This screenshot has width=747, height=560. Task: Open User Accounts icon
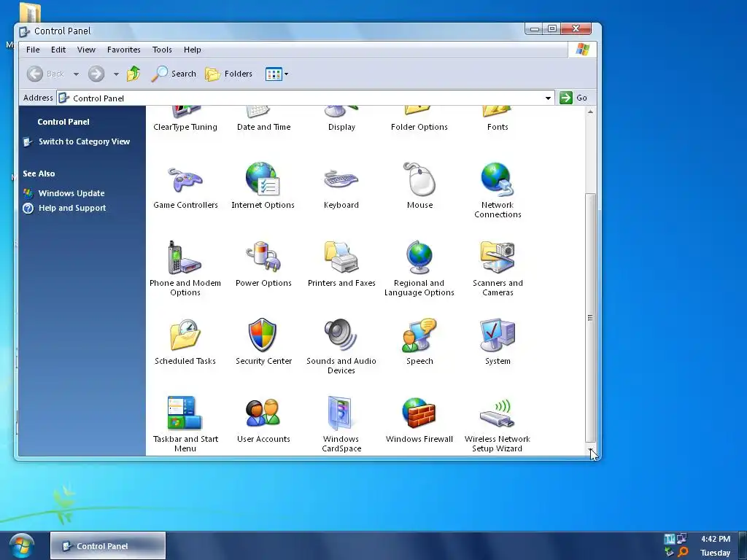pyautogui.click(x=263, y=413)
